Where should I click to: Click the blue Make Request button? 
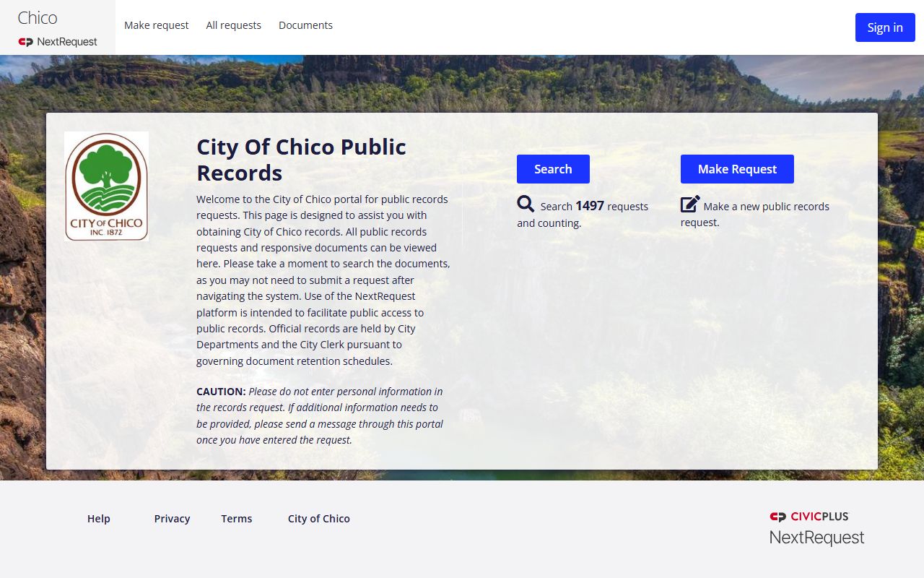(x=737, y=169)
